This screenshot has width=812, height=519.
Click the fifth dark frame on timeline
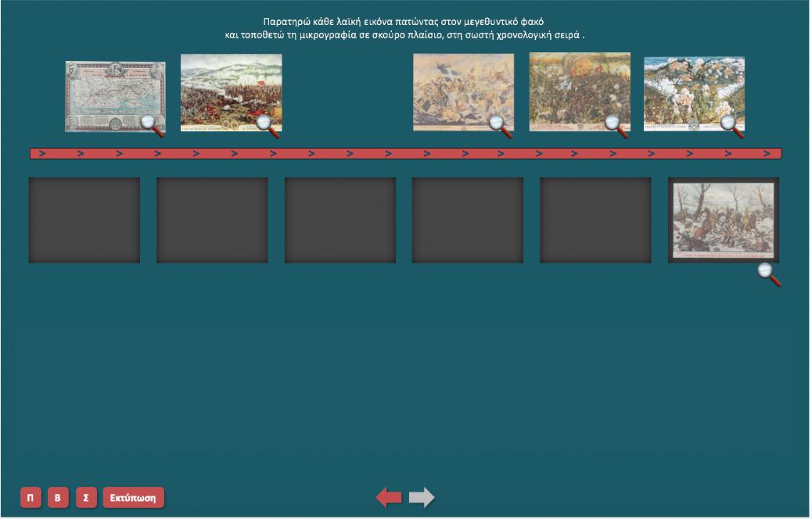point(595,220)
